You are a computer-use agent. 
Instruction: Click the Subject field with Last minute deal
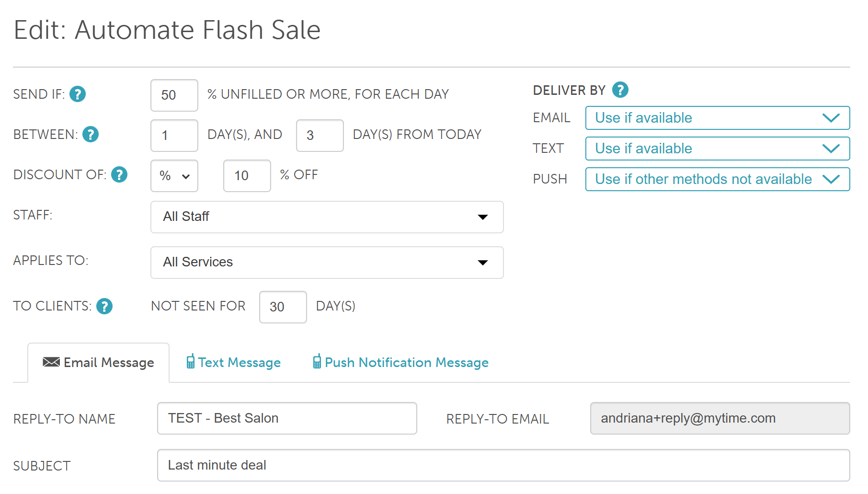pyautogui.click(x=503, y=465)
